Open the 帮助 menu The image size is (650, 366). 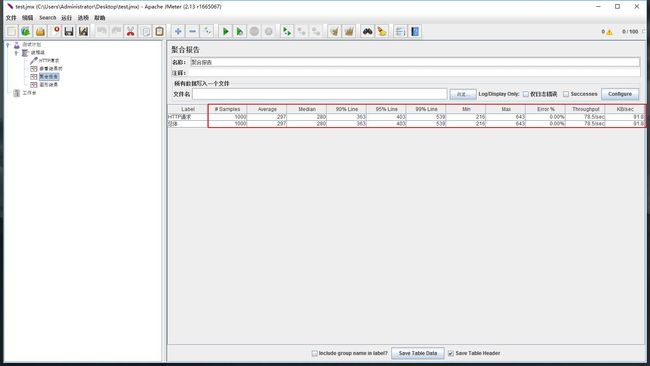99,18
